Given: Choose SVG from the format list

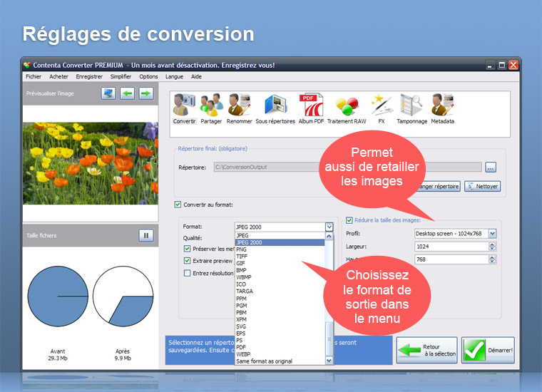Looking at the screenshot, I should click(x=280, y=326).
